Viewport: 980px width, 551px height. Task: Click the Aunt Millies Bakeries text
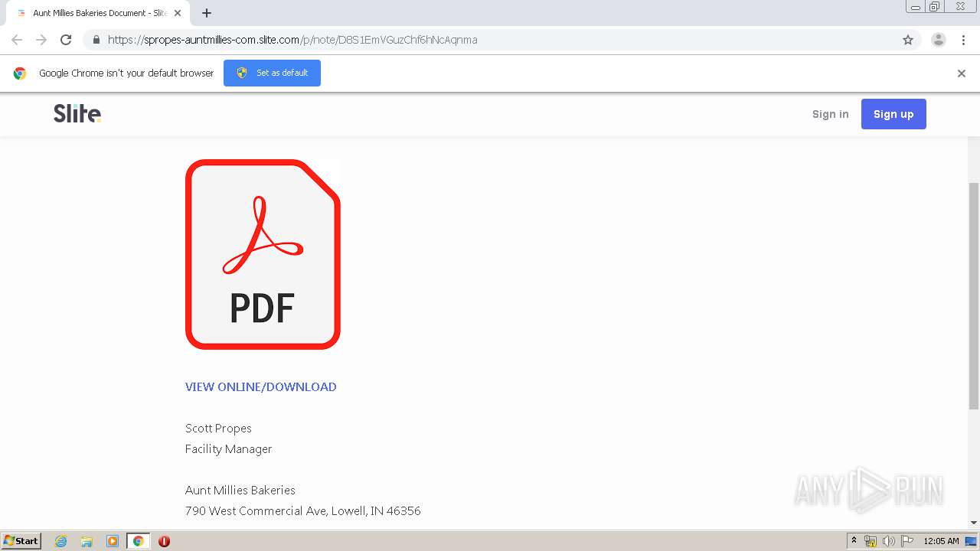tap(240, 490)
